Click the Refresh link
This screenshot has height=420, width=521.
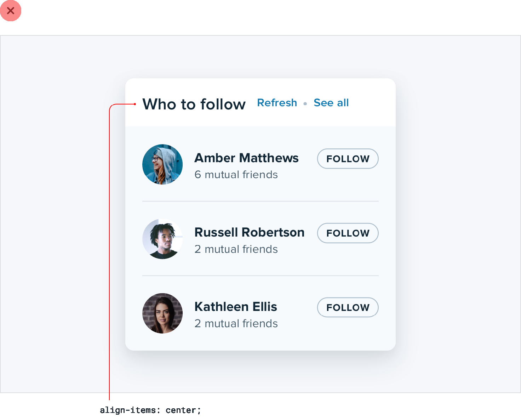click(x=277, y=103)
